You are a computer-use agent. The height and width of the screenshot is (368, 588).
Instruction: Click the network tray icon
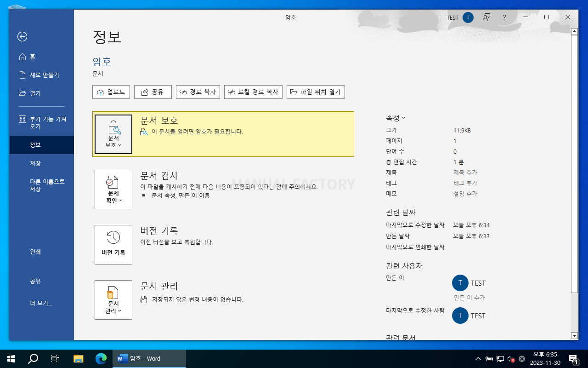[x=500, y=359]
